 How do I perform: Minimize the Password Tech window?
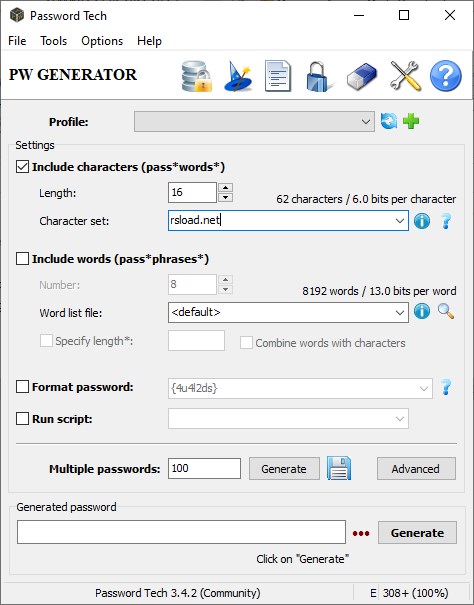pos(359,15)
